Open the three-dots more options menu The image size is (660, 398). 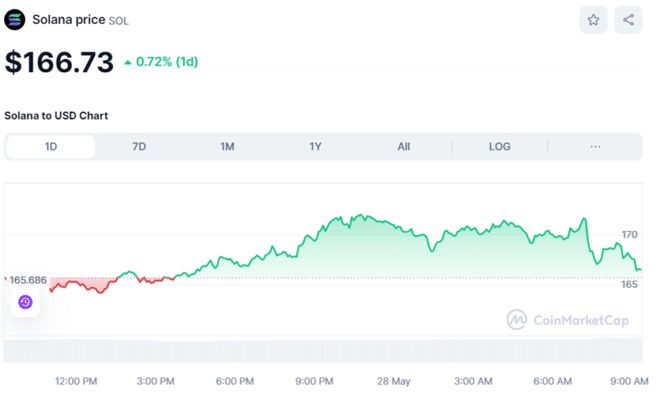(x=595, y=147)
